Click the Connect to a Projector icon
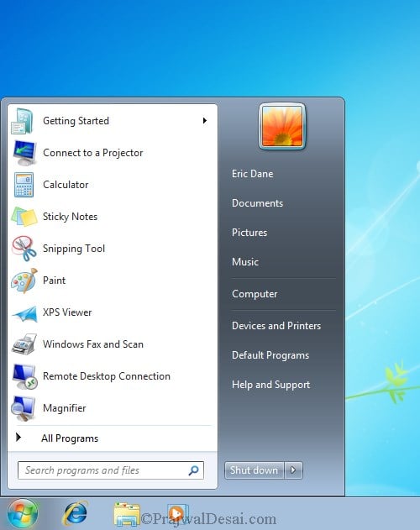420x530 pixels. tap(24, 153)
